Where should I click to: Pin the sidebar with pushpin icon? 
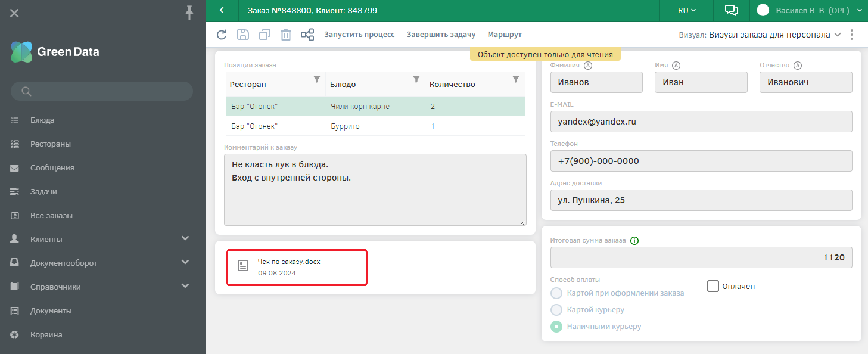coord(189,13)
